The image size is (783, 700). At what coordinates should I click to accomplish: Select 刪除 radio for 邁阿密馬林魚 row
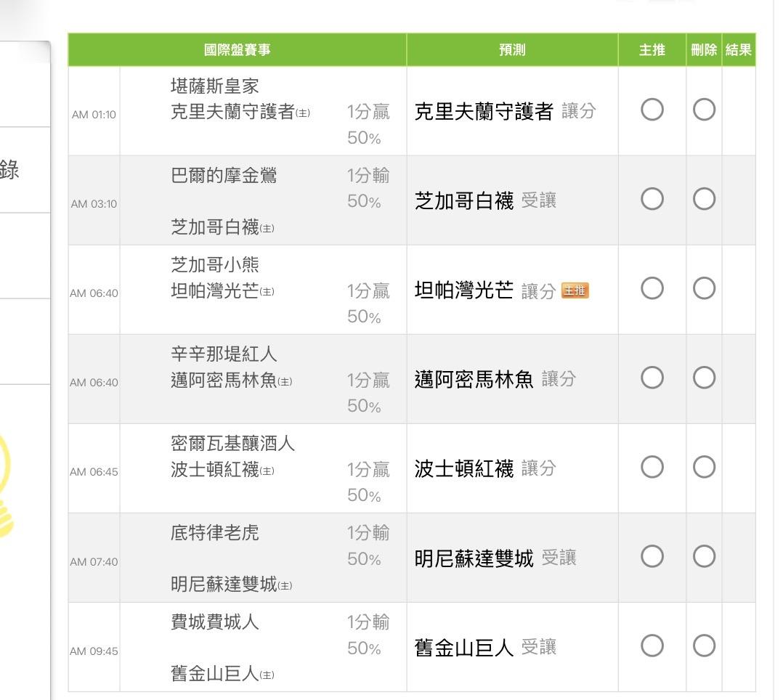pyautogui.click(x=704, y=378)
